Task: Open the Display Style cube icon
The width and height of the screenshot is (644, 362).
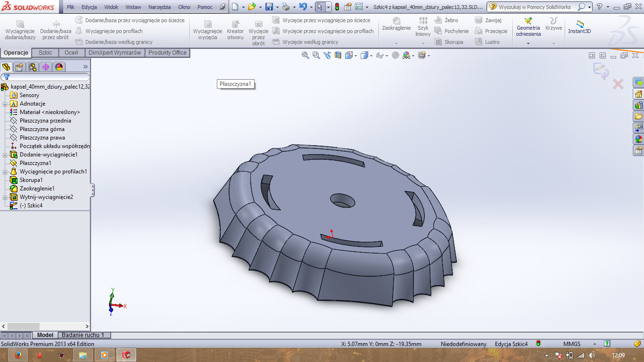Action: pyautogui.click(x=364, y=55)
